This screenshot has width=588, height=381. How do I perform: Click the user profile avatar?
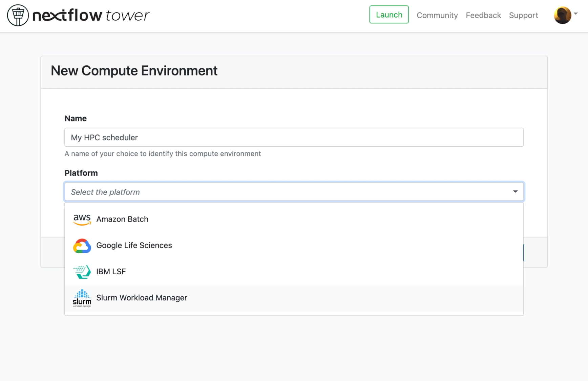click(562, 15)
